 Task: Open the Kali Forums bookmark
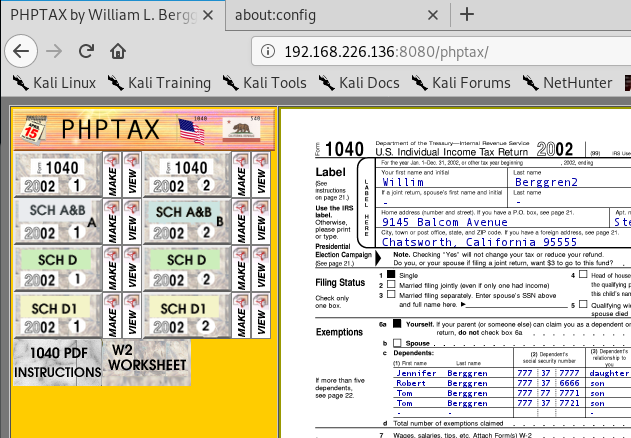click(461, 83)
